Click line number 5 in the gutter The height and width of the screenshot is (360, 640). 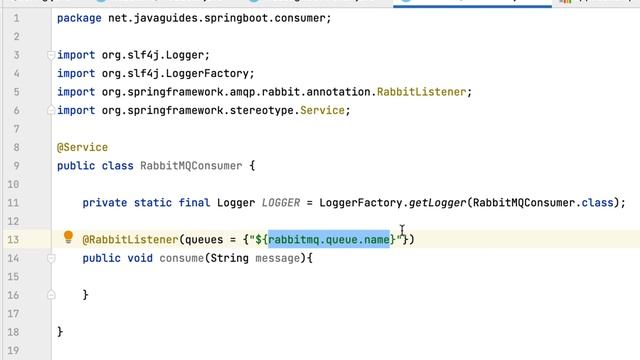click(x=16, y=92)
